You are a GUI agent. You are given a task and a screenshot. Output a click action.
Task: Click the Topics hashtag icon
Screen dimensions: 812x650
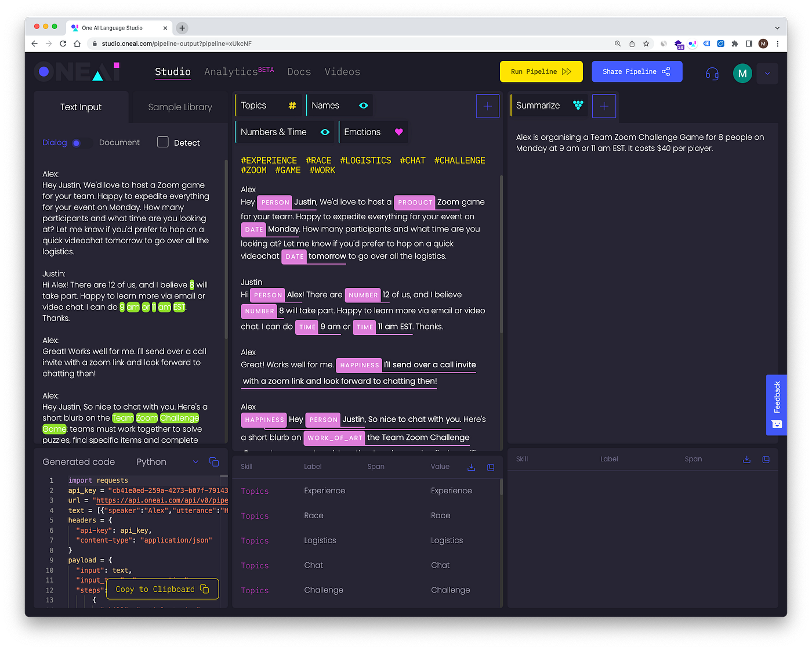click(293, 105)
